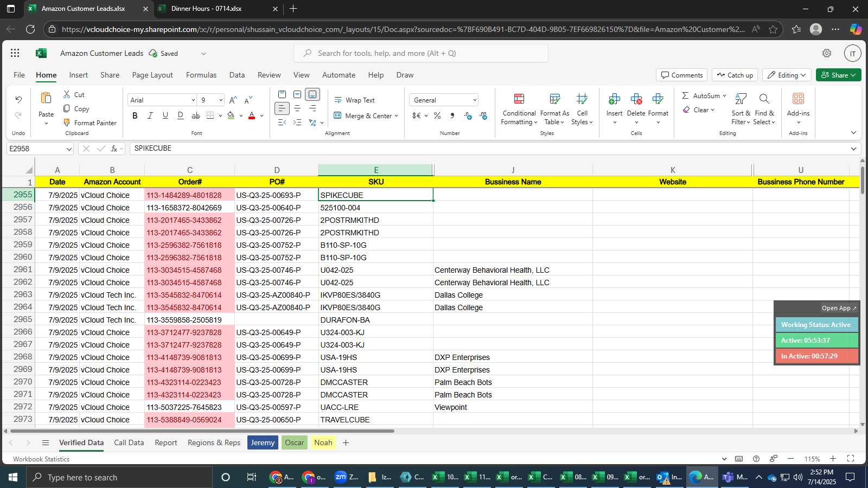
Task: Decrease indent in Alignment group
Action: coord(282,123)
